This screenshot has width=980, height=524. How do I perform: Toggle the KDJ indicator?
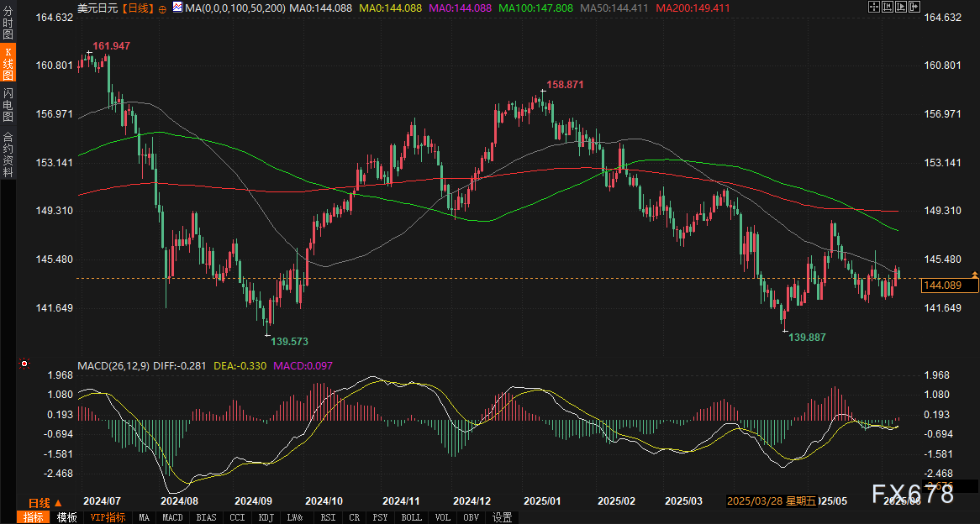coord(266,517)
